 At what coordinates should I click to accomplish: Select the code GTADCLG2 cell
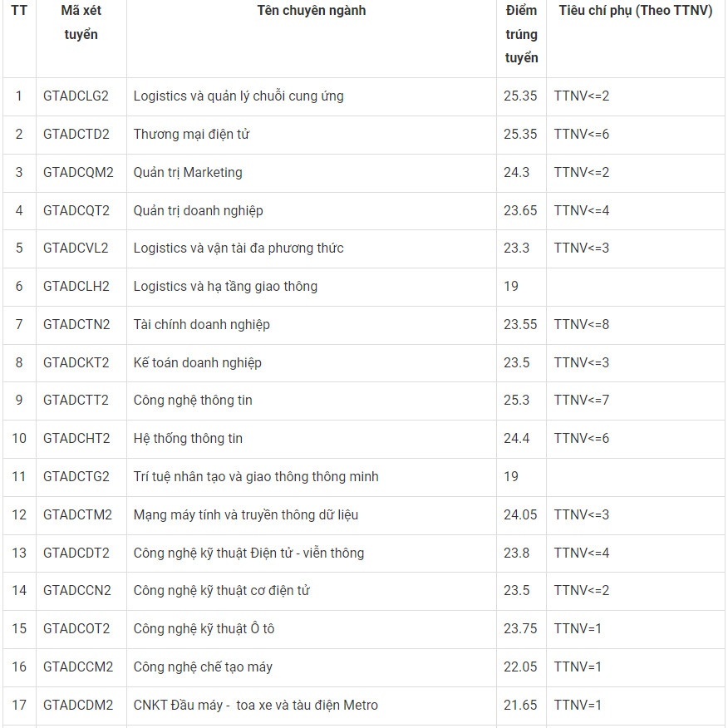pyautogui.click(x=76, y=96)
